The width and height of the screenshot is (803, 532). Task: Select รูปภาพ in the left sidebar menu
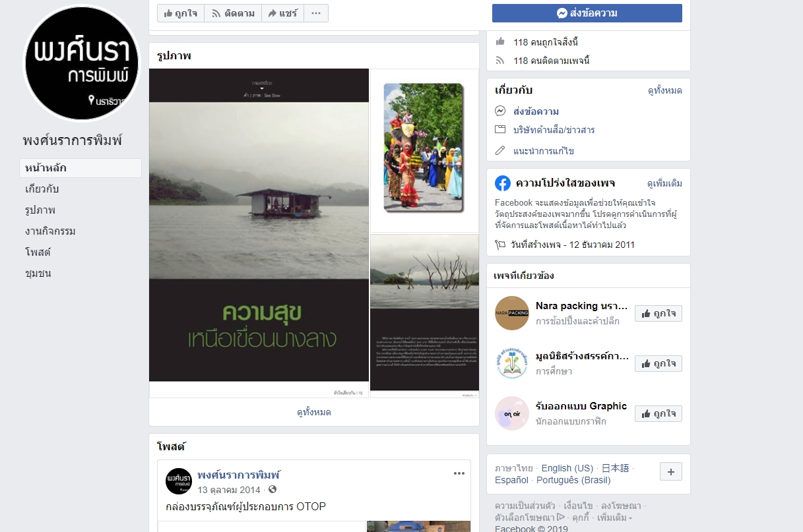[x=40, y=210]
